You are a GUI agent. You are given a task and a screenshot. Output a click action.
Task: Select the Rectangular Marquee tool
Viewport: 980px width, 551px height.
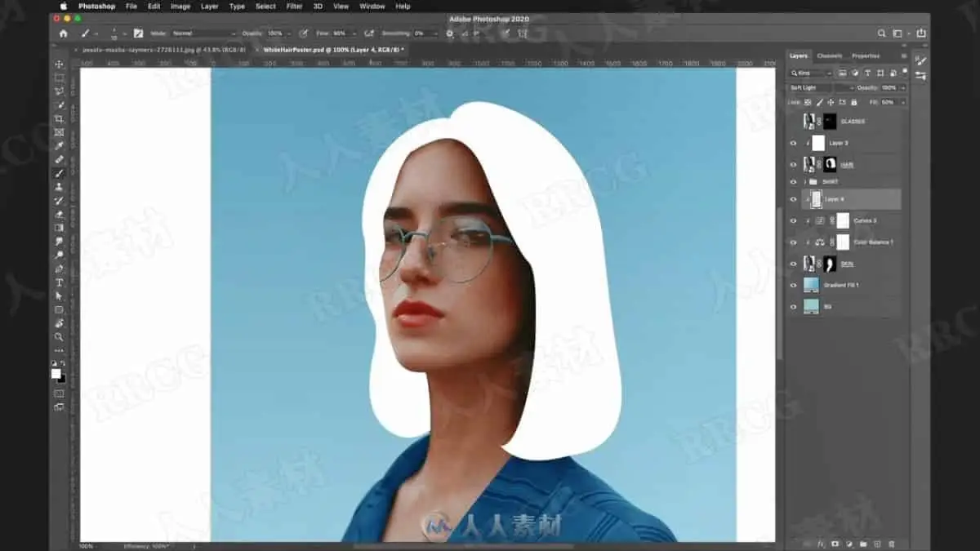(59, 78)
